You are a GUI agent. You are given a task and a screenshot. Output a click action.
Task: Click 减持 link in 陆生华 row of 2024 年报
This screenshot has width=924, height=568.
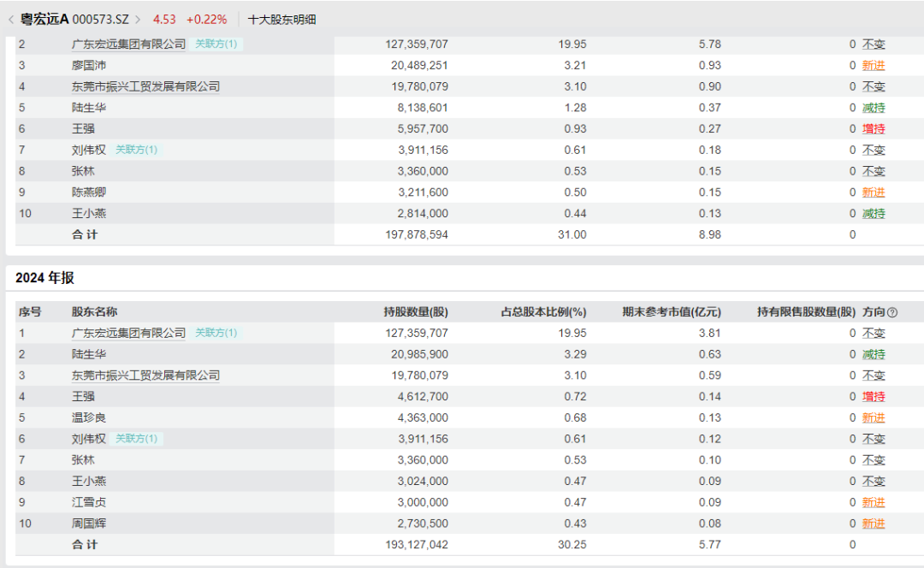874,354
